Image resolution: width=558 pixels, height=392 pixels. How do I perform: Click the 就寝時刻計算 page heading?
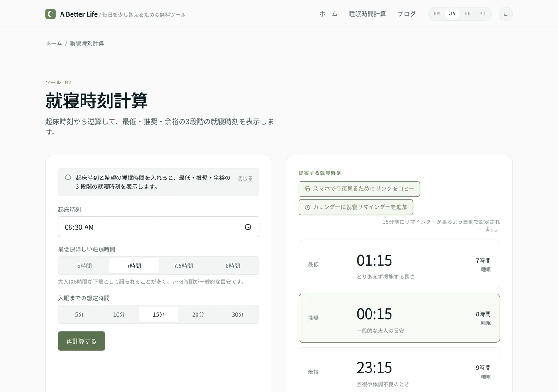click(x=97, y=101)
